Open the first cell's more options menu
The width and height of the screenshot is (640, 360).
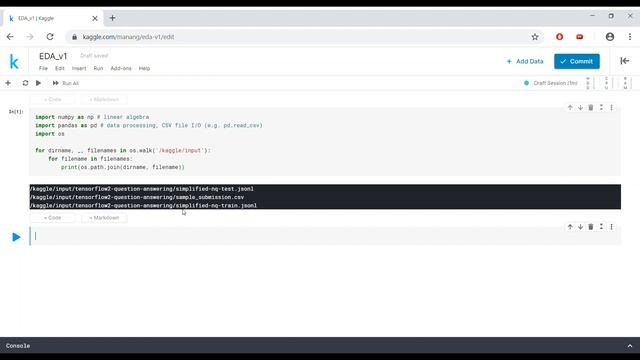coord(611,108)
